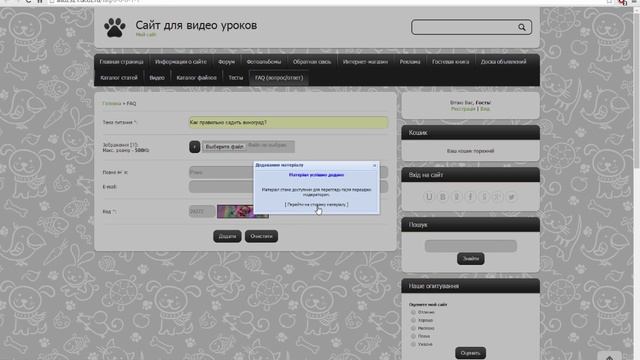Image resolution: width=640 pixels, height=360 pixels.
Task: Open the Фотоальбомы menu item
Action: point(264,62)
